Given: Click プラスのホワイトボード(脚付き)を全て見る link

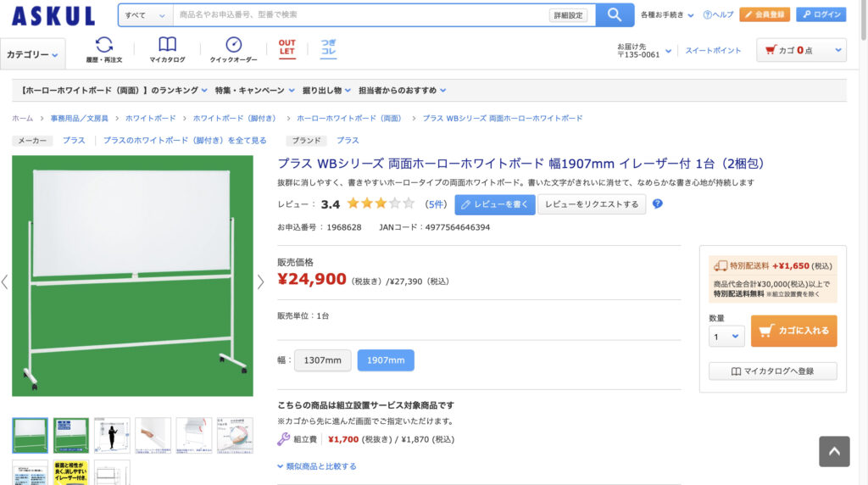Looking at the screenshot, I should [185, 140].
